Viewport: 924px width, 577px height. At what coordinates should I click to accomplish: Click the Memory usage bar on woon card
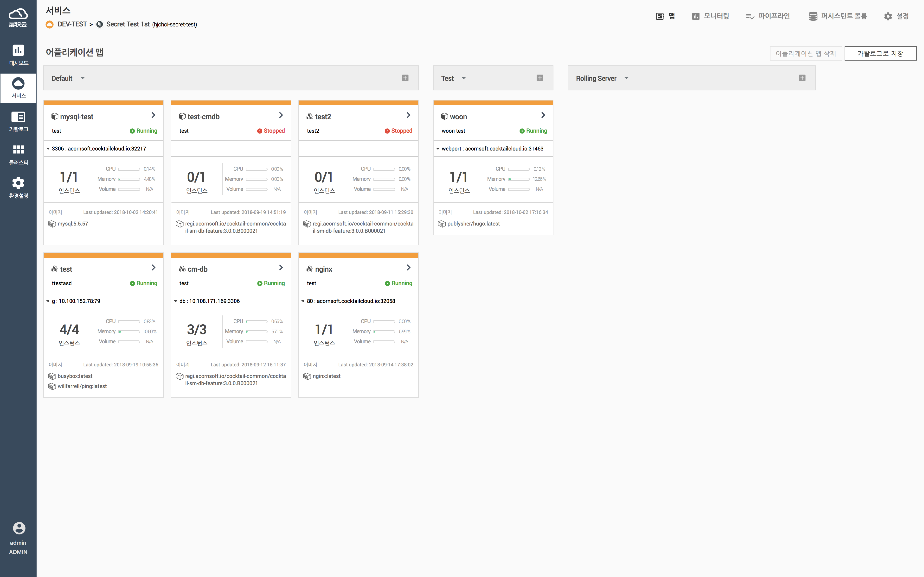(x=519, y=179)
